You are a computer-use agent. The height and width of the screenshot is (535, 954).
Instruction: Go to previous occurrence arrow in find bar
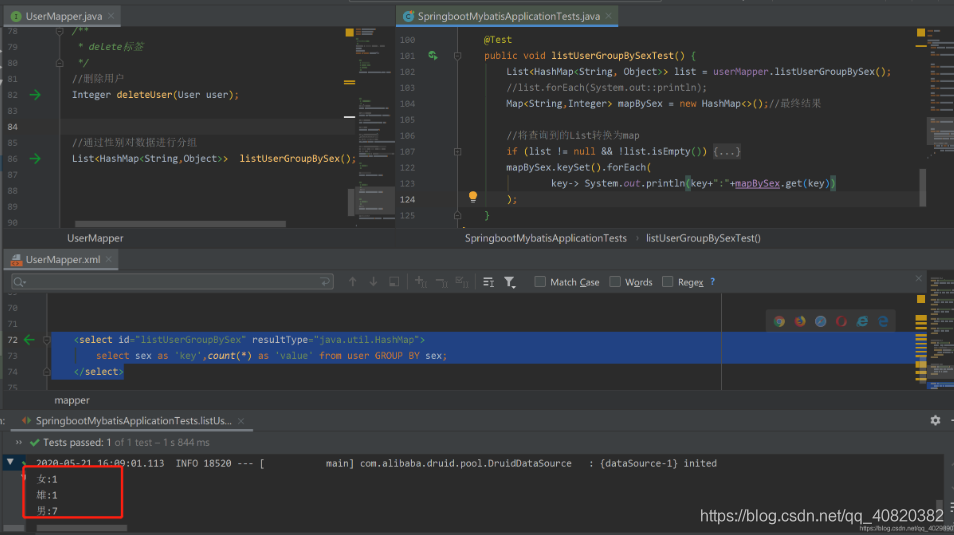[x=353, y=282]
